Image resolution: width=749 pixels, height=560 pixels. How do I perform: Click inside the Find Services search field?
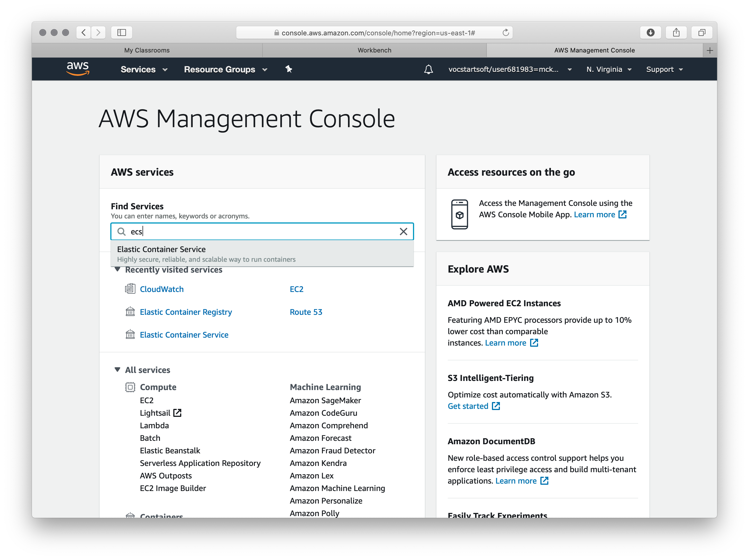pos(262,232)
